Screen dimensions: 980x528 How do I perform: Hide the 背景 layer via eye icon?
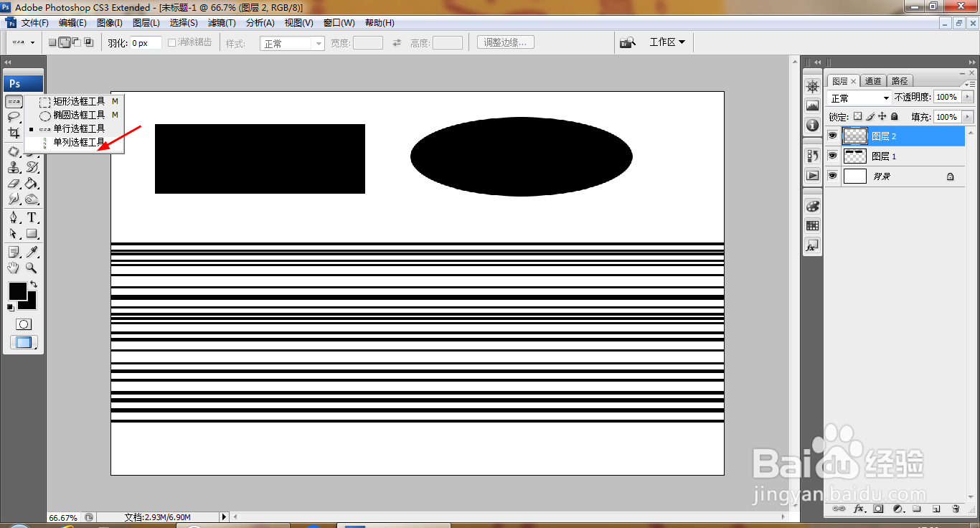coord(833,176)
